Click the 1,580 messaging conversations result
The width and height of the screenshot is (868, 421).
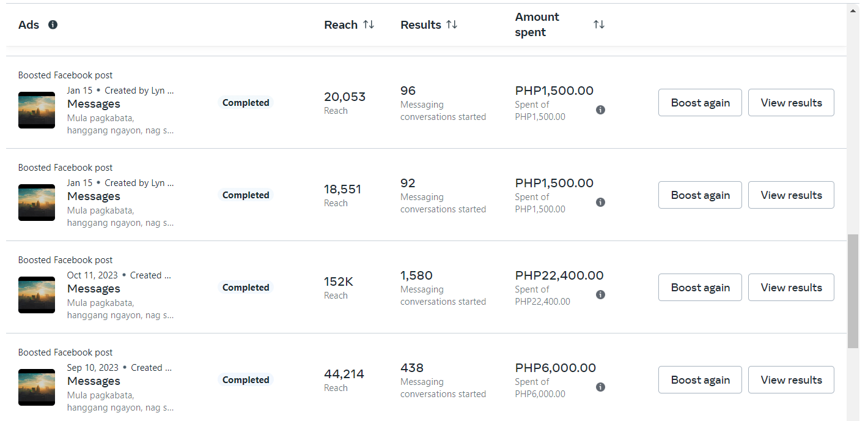pos(416,275)
